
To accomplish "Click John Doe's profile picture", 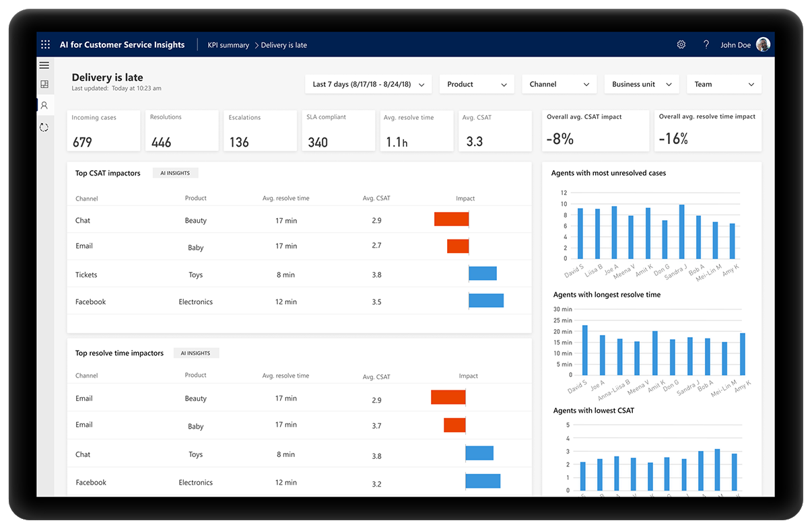I will pyautogui.click(x=762, y=44).
